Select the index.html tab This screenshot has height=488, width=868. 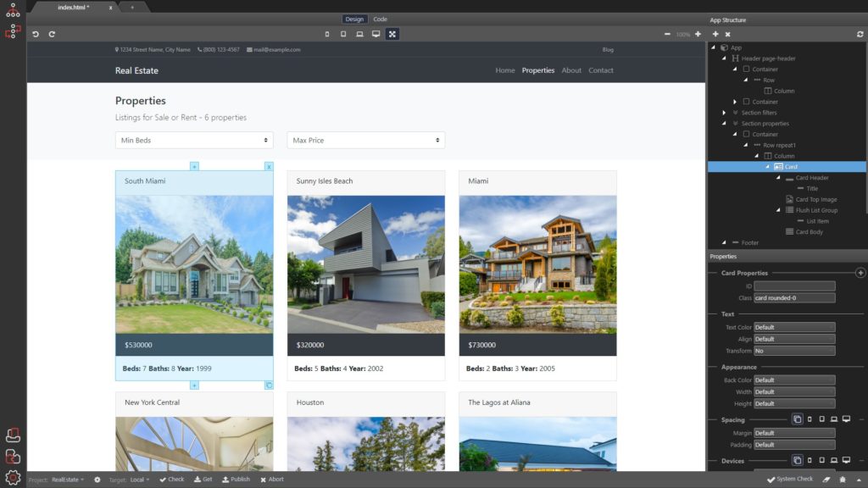click(x=72, y=7)
